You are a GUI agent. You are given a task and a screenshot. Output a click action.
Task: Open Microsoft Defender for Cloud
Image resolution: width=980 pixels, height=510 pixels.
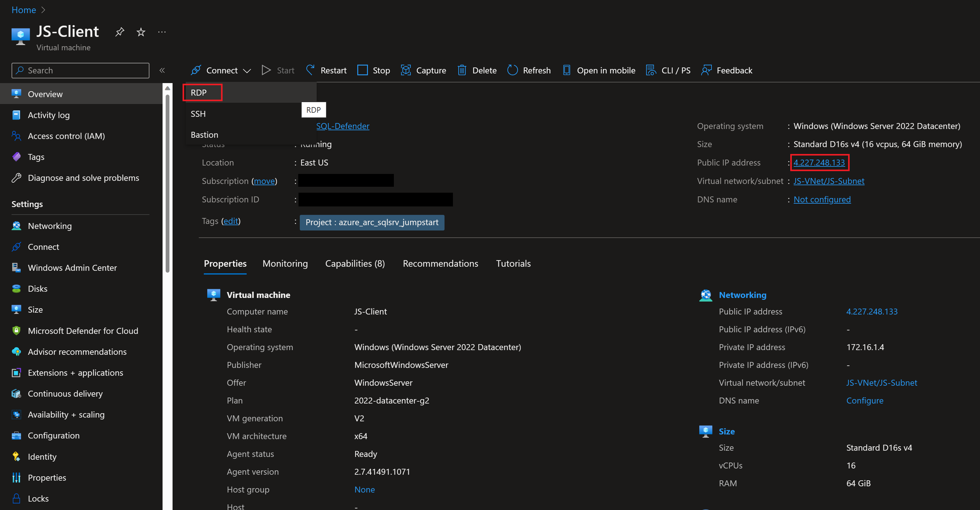tap(81, 331)
